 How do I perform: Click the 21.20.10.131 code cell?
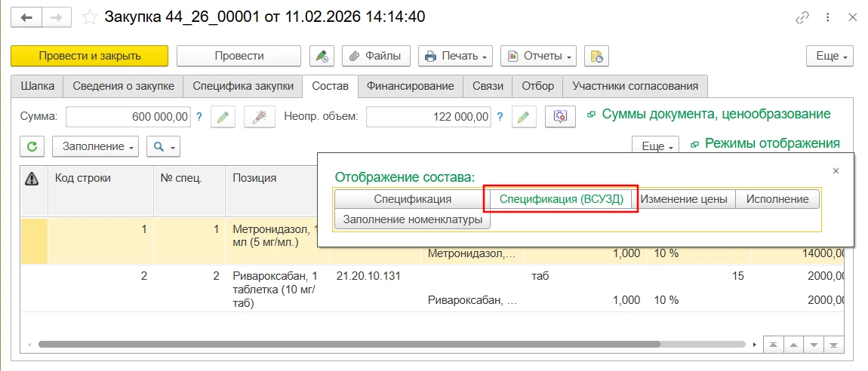pos(368,276)
